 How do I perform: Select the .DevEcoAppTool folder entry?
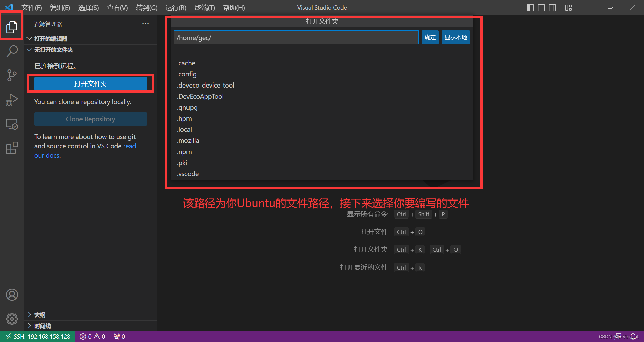point(322,97)
